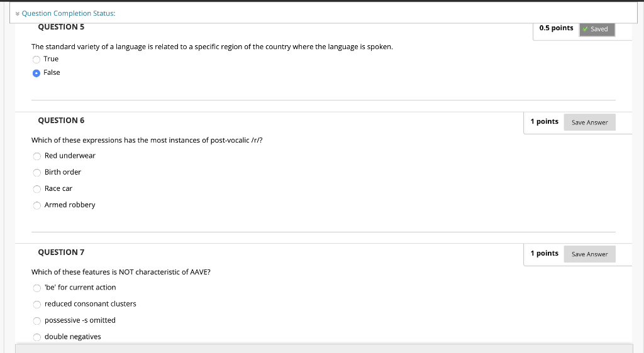
Task: Select possessive -s omitted option
Action: 37,321
